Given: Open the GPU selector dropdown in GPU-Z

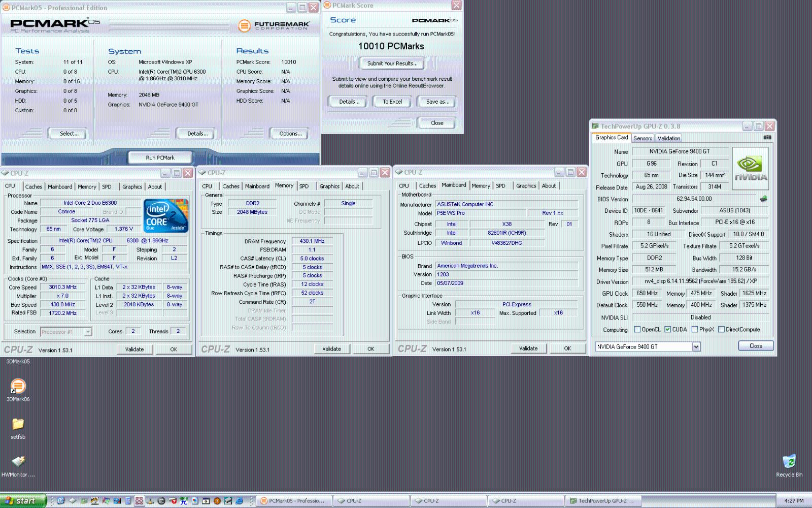Looking at the screenshot, I should pyautogui.click(x=696, y=346).
